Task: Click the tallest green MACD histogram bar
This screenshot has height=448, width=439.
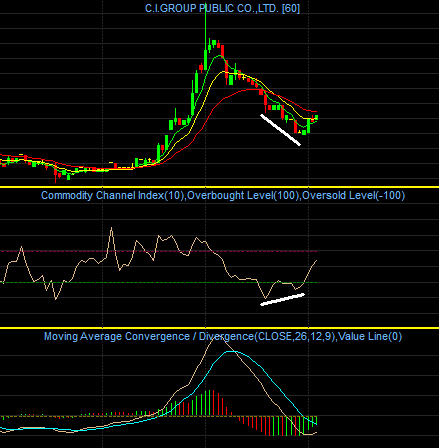Action: point(210,403)
